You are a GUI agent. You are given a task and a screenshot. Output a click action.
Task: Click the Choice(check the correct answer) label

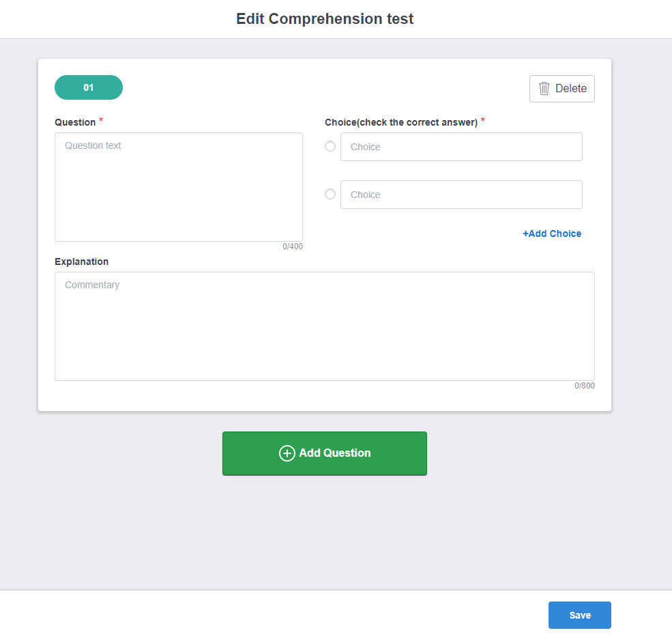coord(401,123)
